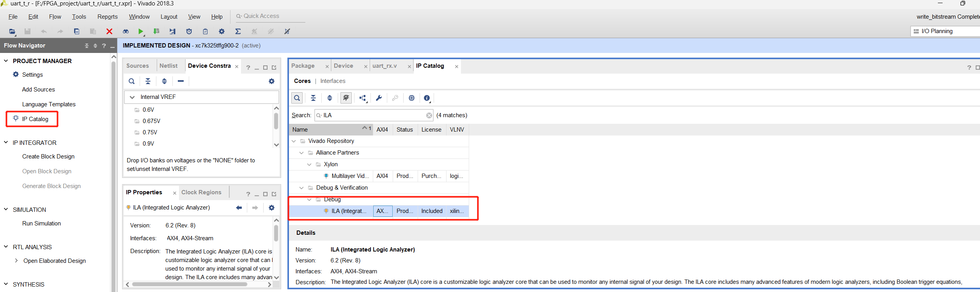Switch to Clock Regions tab
The width and height of the screenshot is (980, 292).
201,192
